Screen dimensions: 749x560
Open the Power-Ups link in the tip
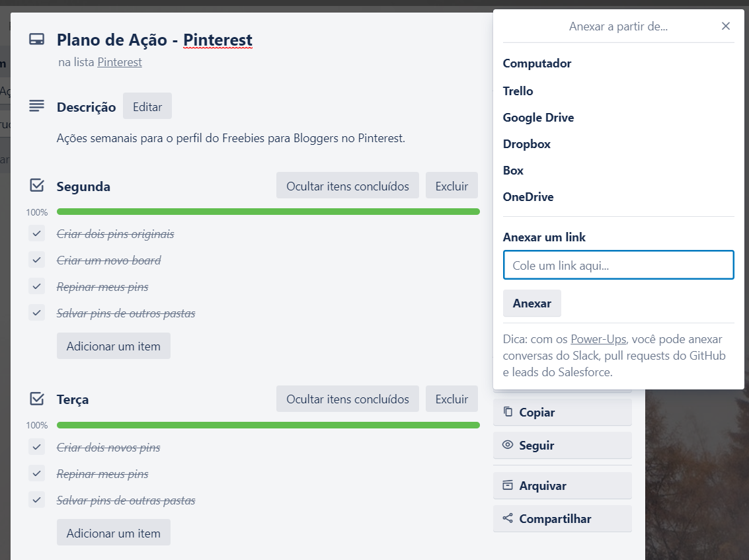[x=599, y=339]
